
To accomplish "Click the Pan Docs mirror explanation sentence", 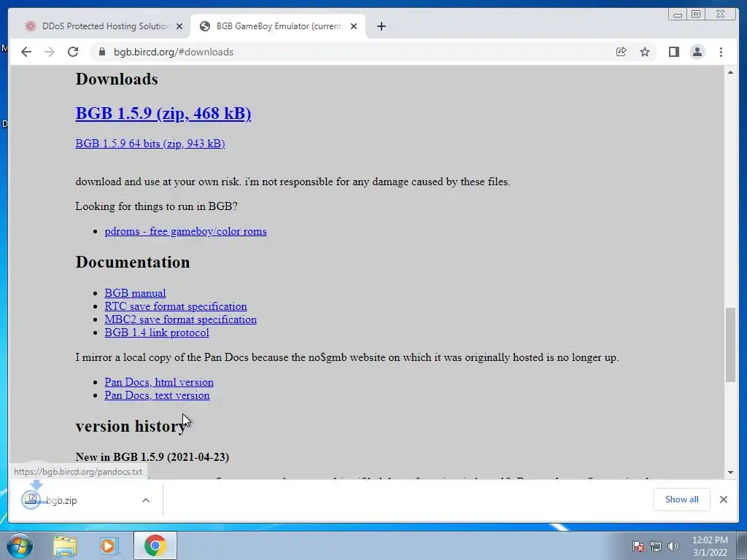I will point(347,357).
